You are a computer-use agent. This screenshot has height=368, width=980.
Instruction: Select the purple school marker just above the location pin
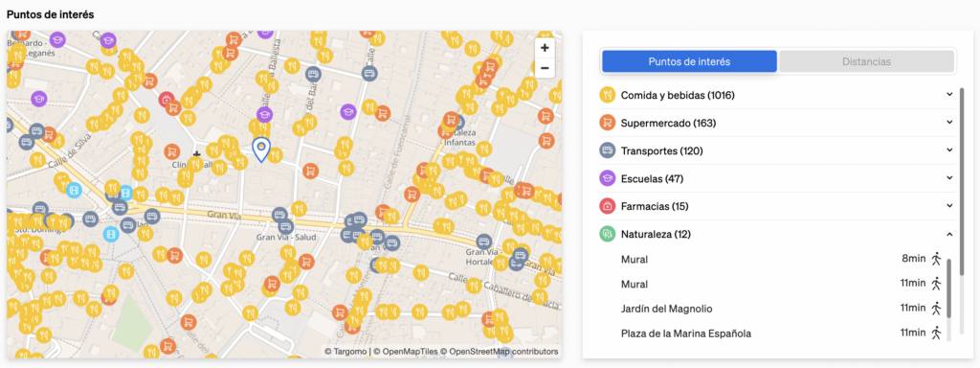[264, 115]
